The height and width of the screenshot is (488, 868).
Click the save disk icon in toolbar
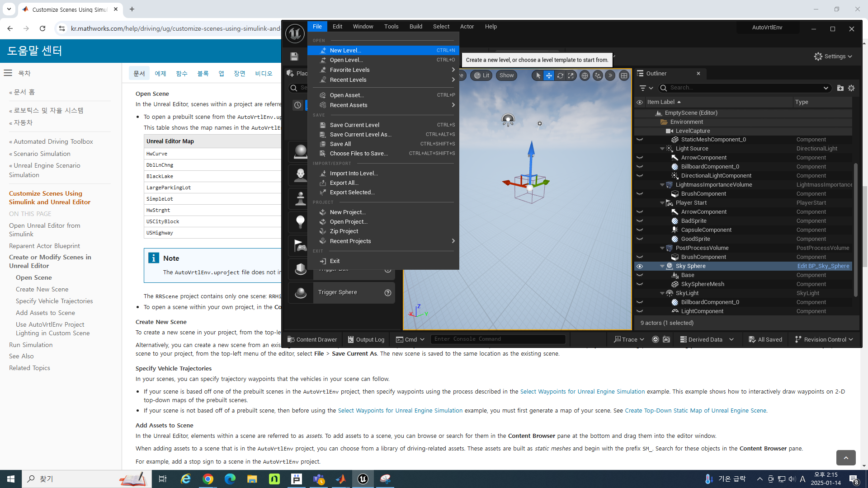click(294, 56)
